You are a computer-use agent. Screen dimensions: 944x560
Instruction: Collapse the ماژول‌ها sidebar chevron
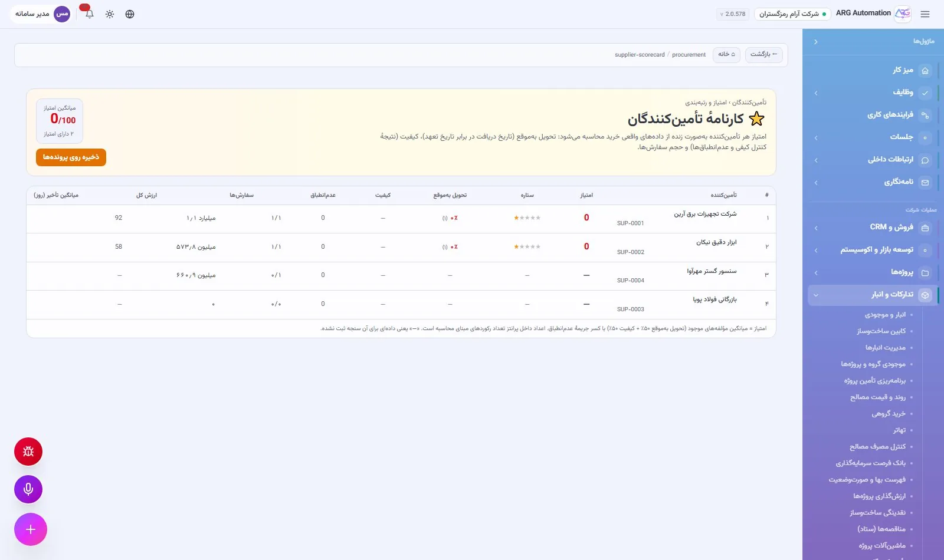click(x=815, y=42)
